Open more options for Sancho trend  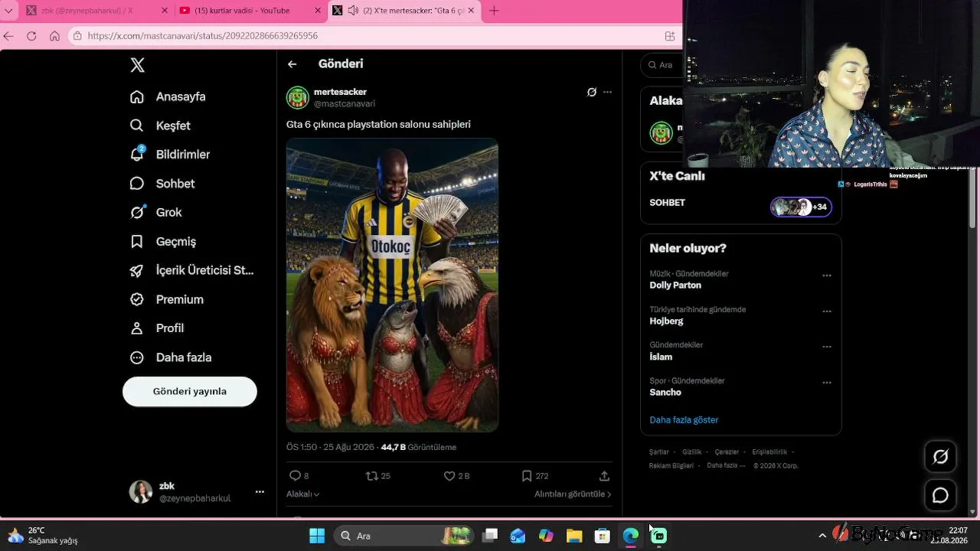827,383
